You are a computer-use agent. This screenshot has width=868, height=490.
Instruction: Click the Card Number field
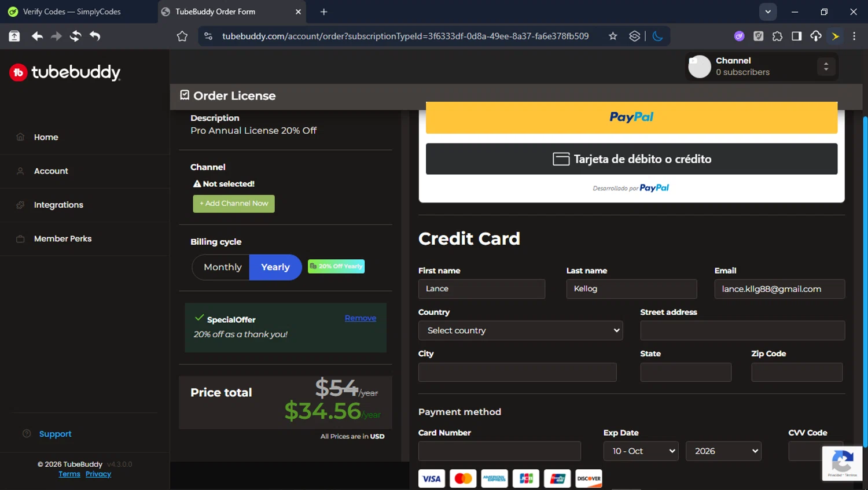click(x=499, y=451)
